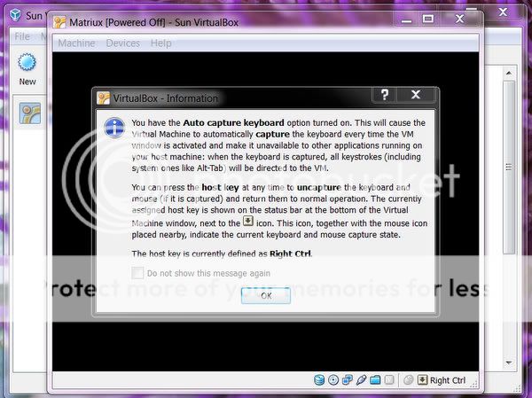This screenshot has height=398, width=532.
Task: Click the blue information icon in dialog
Action: click(x=114, y=128)
